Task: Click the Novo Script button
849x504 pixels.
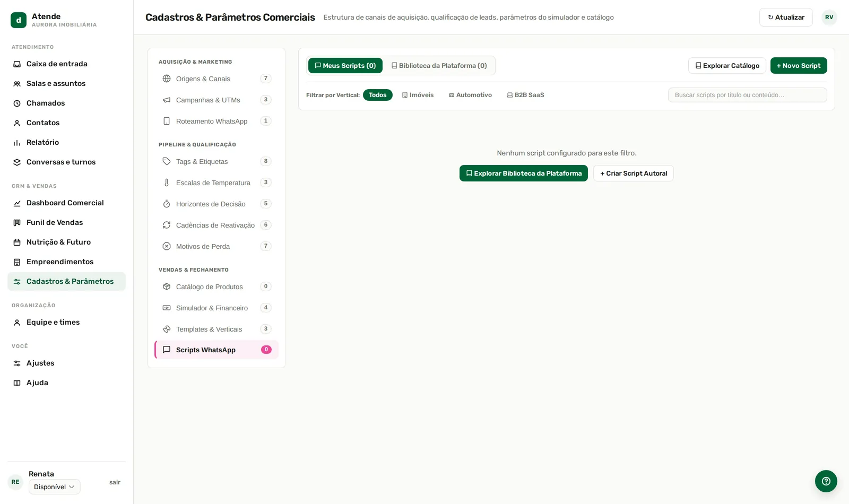Action: tap(799, 66)
